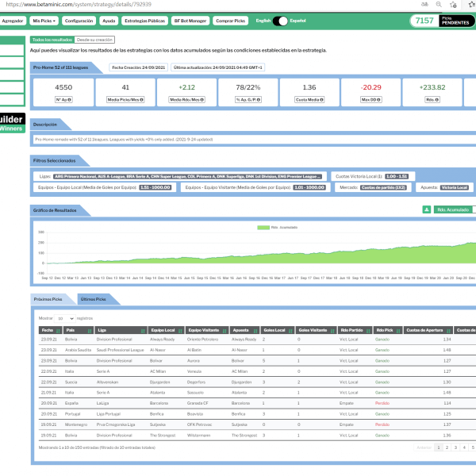Click the browser zoom magnifier icon
Viewport: 476px width, 476px height.
pyautogui.click(x=439, y=4)
